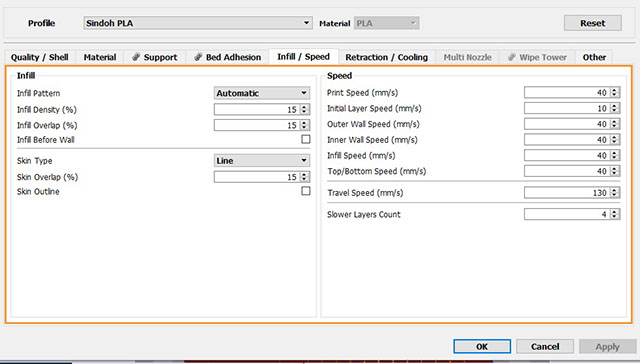Enable the Infill Before Wall checkbox
This screenshot has width=640, height=364.
[305, 140]
